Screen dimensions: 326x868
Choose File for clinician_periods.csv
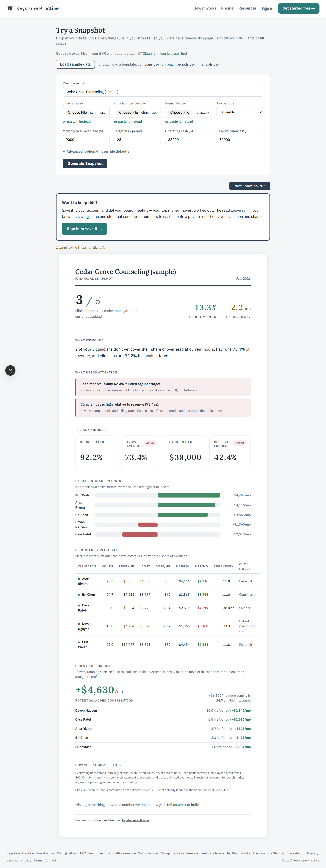[x=128, y=112]
